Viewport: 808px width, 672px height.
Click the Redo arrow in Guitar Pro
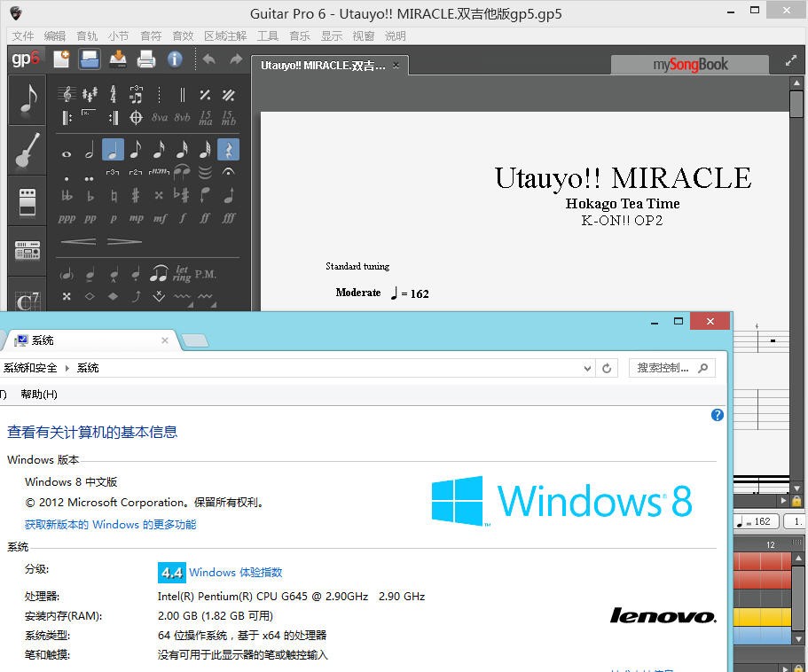pyautogui.click(x=236, y=59)
